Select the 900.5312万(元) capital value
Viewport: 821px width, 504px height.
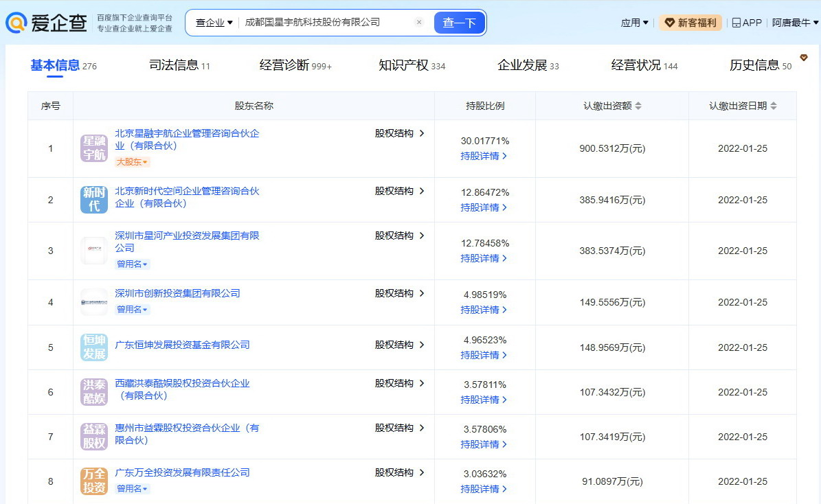click(612, 148)
